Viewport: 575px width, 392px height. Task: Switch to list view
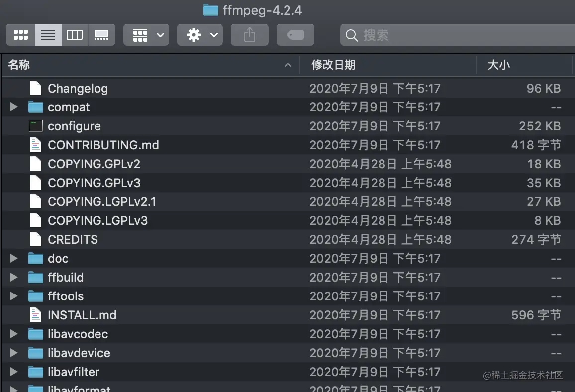pyautogui.click(x=48, y=35)
